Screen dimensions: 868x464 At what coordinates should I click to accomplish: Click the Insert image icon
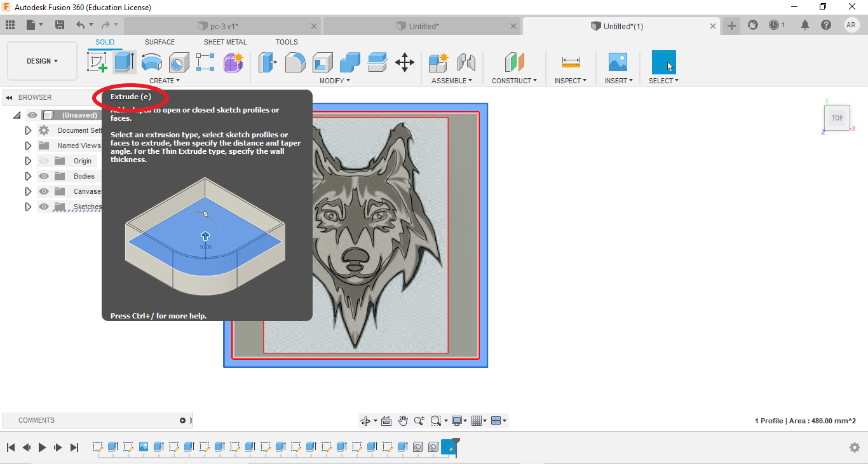coord(617,62)
